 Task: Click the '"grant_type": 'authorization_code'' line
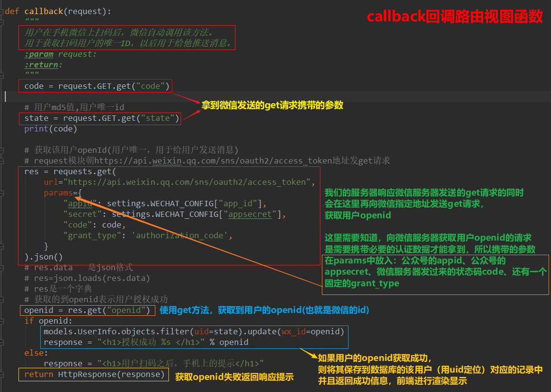coord(148,236)
